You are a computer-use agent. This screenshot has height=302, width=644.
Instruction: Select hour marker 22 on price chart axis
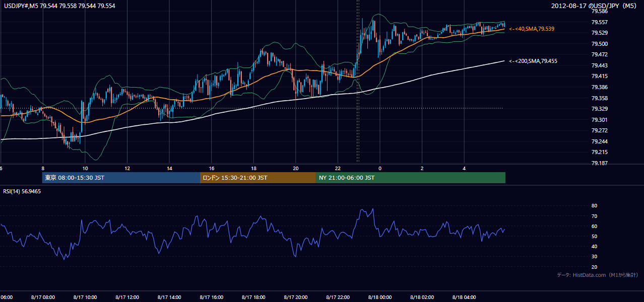pyautogui.click(x=338, y=169)
